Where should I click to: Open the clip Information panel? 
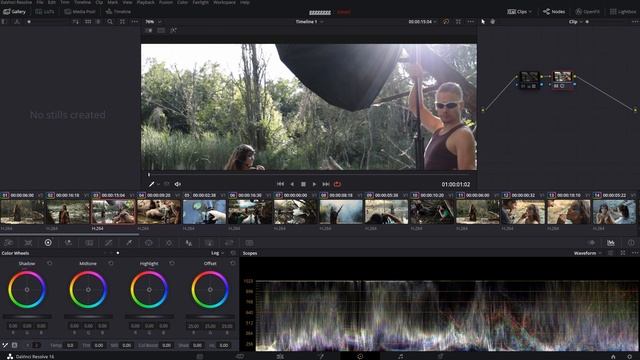pos(631,243)
